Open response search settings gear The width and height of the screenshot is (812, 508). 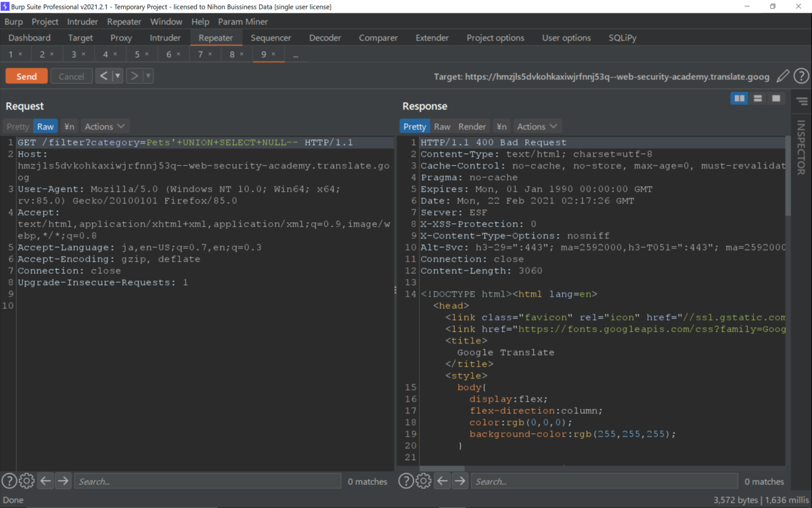424,481
